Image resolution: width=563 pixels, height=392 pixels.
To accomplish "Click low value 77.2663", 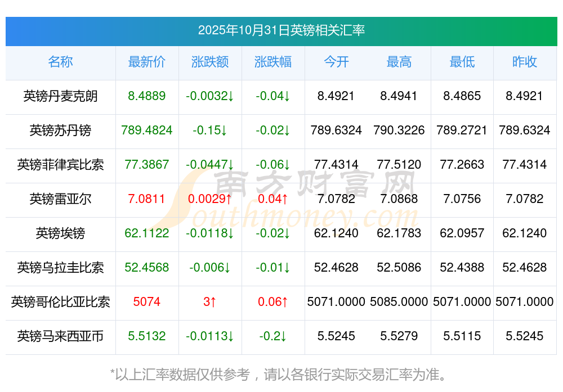I will click(462, 165).
